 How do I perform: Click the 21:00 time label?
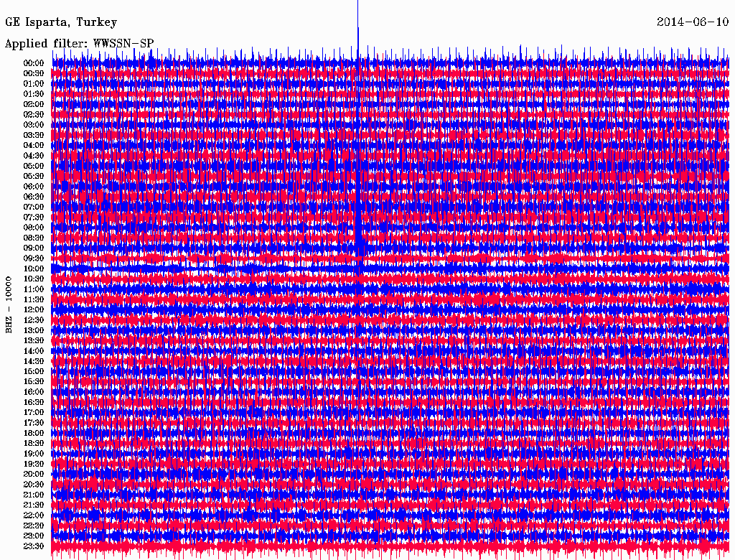[34, 495]
